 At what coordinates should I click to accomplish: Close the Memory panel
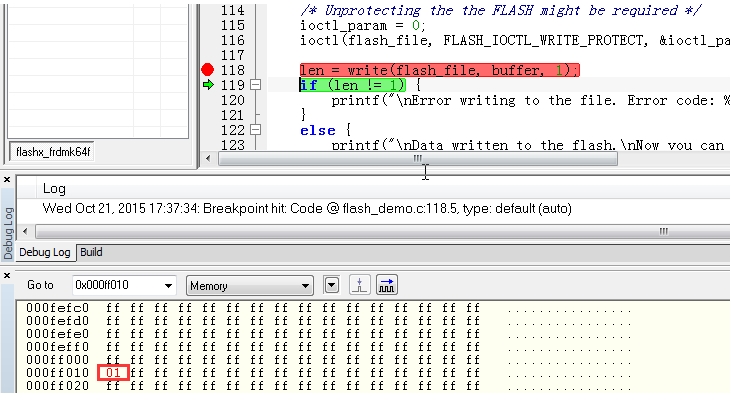[8, 275]
